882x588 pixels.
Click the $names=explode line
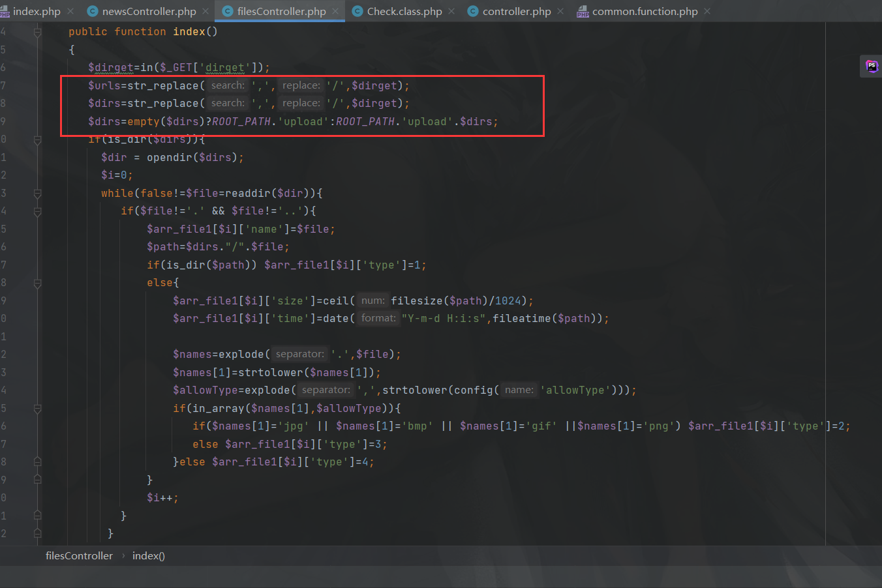pos(286,355)
